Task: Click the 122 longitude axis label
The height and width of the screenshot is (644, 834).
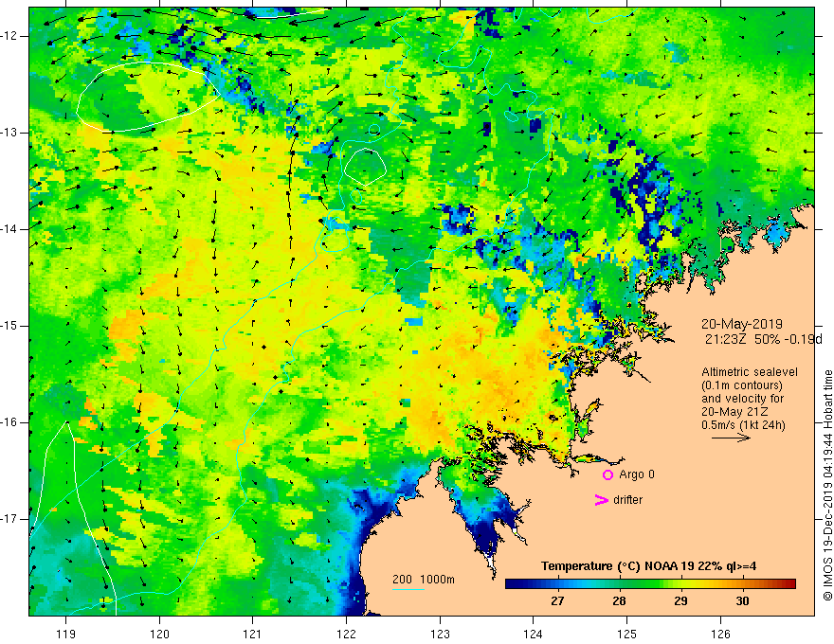Action: click(x=346, y=634)
